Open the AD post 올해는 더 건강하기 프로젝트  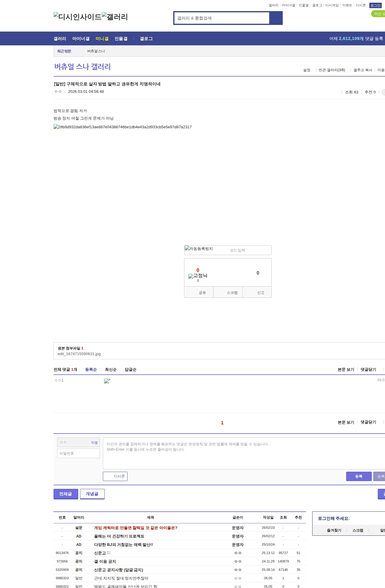tap(119, 536)
